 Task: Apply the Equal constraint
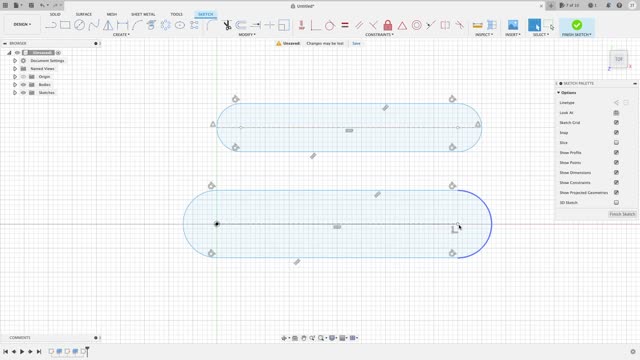pos(345,25)
